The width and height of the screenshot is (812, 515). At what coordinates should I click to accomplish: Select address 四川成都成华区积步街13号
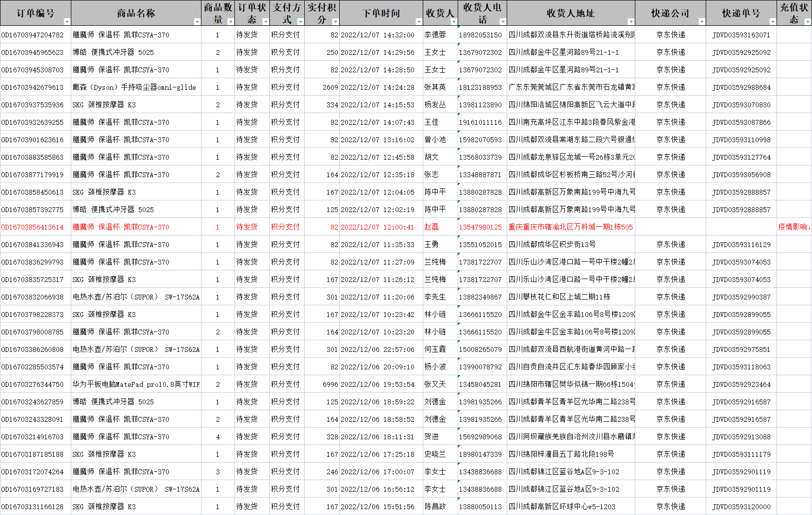pos(552,245)
